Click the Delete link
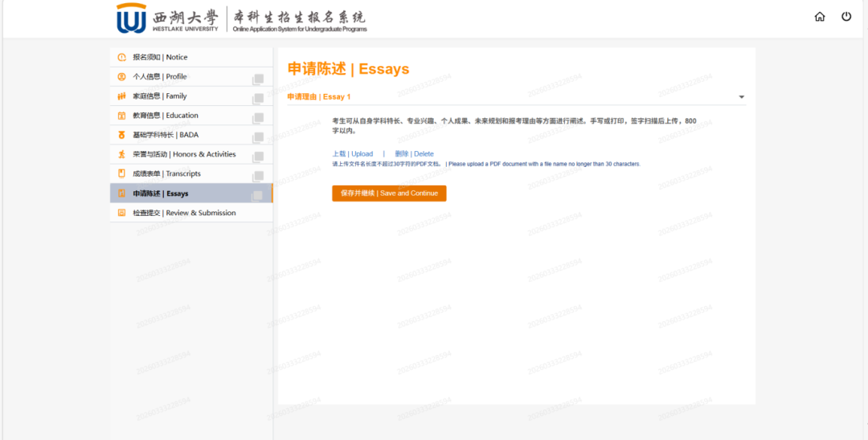This screenshot has width=868, height=440. click(x=414, y=153)
